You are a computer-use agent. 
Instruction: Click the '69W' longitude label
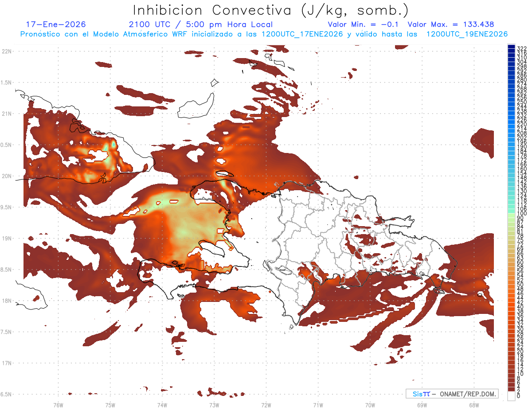[x=422, y=405]
